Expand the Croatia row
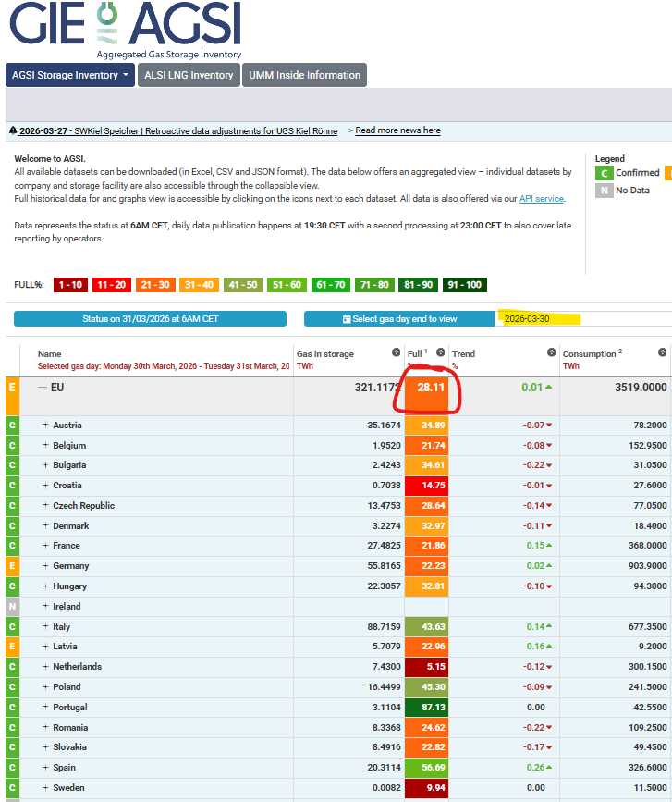The image size is (672, 802). tap(45, 486)
